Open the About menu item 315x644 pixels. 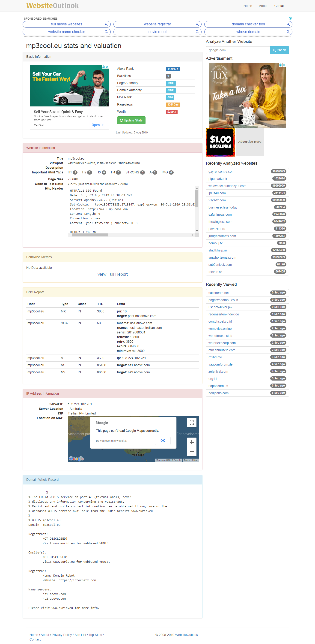click(263, 6)
